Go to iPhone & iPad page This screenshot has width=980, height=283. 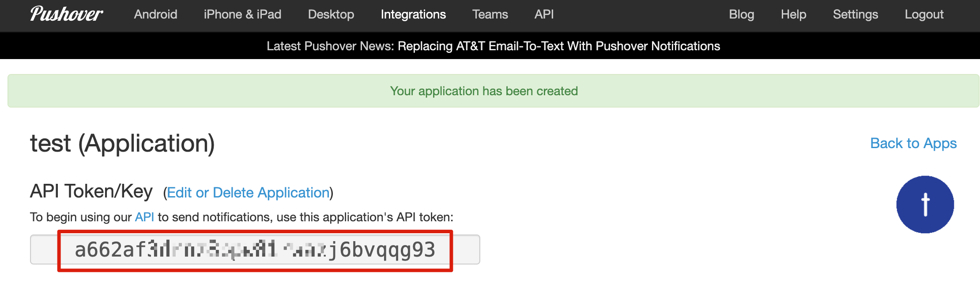[242, 15]
